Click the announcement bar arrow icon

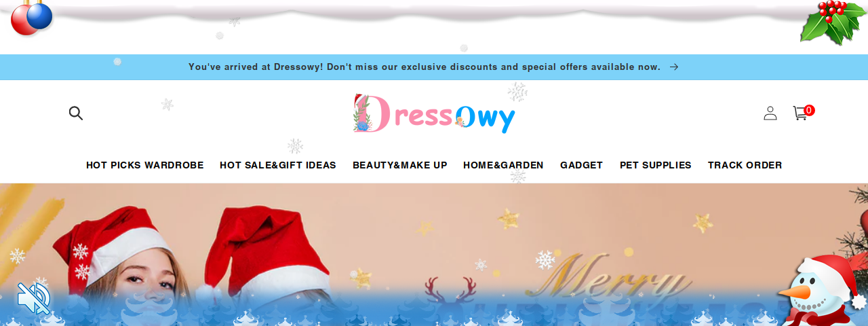pyautogui.click(x=674, y=67)
